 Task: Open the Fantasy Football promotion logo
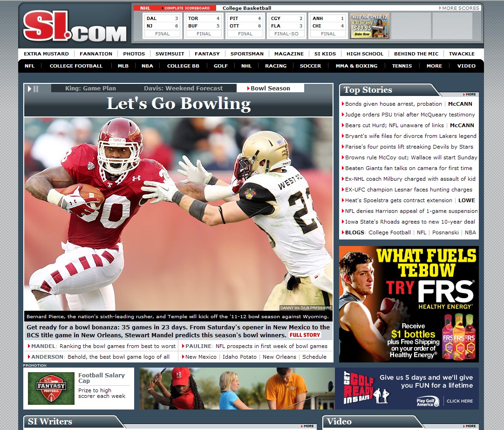click(x=51, y=388)
